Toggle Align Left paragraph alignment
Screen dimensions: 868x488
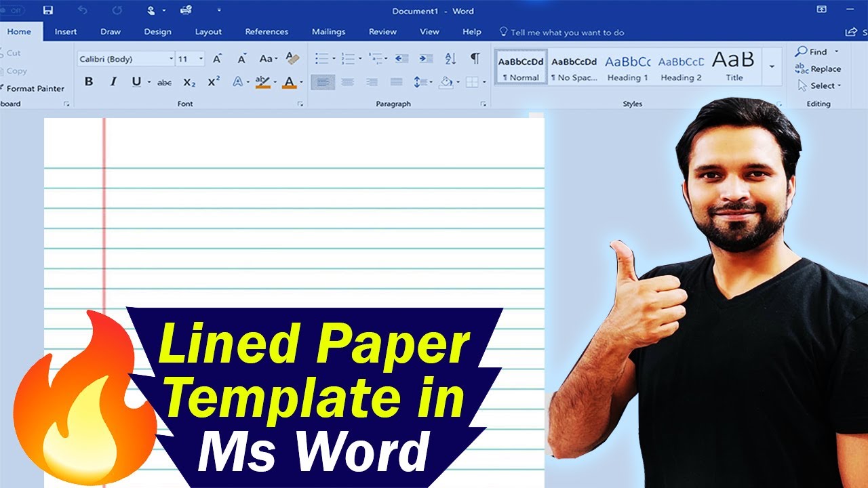(x=323, y=82)
